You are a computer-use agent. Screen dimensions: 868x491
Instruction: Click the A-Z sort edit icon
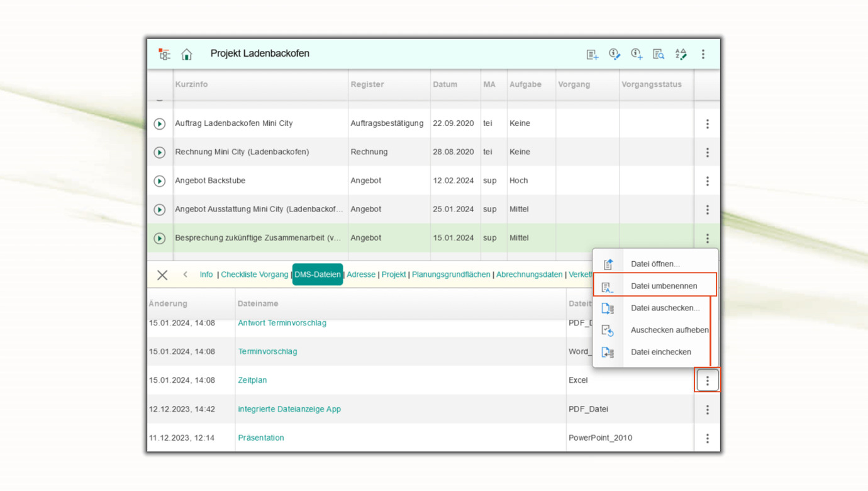point(681,55)
